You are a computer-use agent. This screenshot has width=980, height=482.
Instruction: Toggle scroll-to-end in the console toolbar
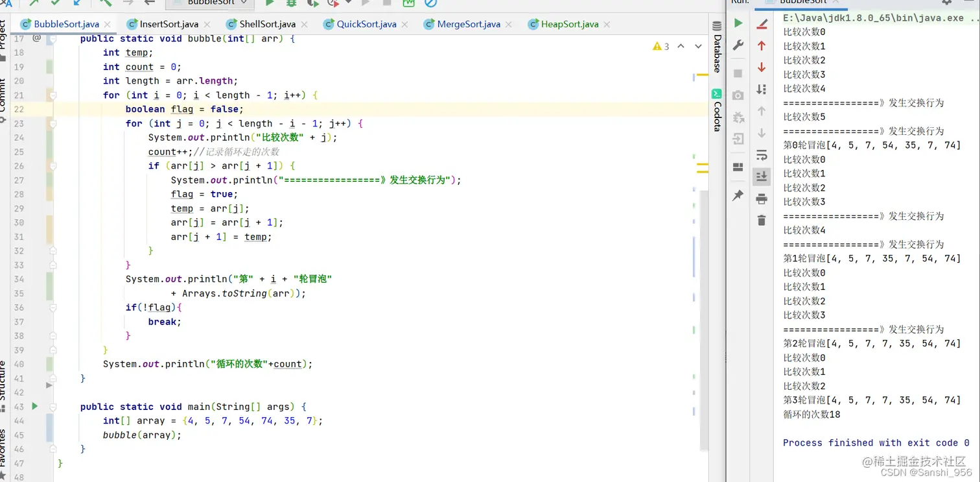point(762,176)
